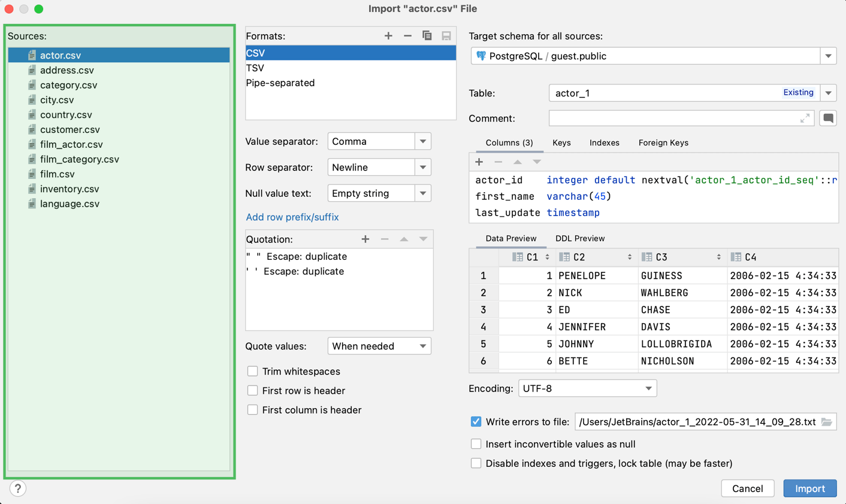
Task: Expand the Comment field with the diagonal arrow
Action: tap(805, 118)
